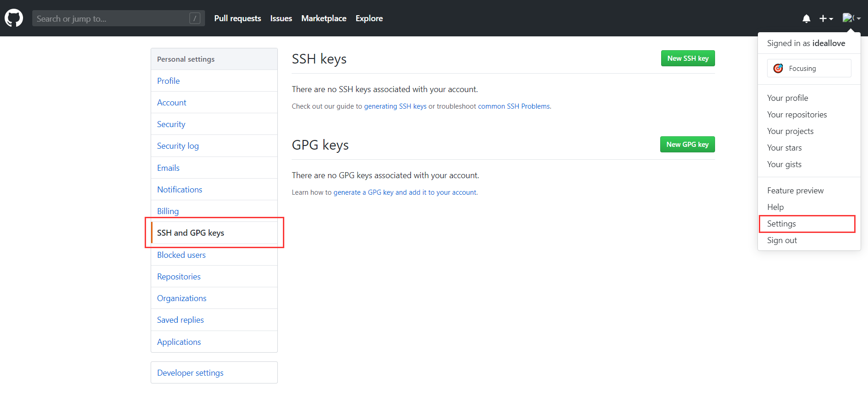Follow the common SSH Problems link

pyautogui.click(x=514, y=106)
